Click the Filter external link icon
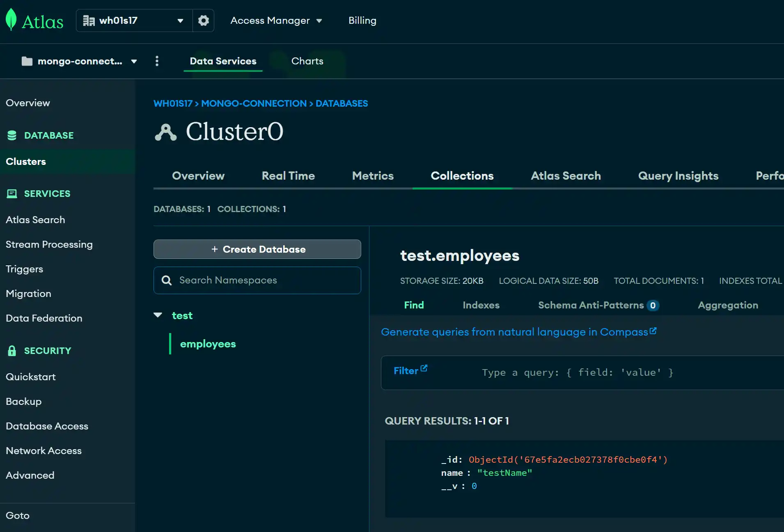The height and width of the screenshot is (532, 784). pyautogui.click(x=424, y=368)
